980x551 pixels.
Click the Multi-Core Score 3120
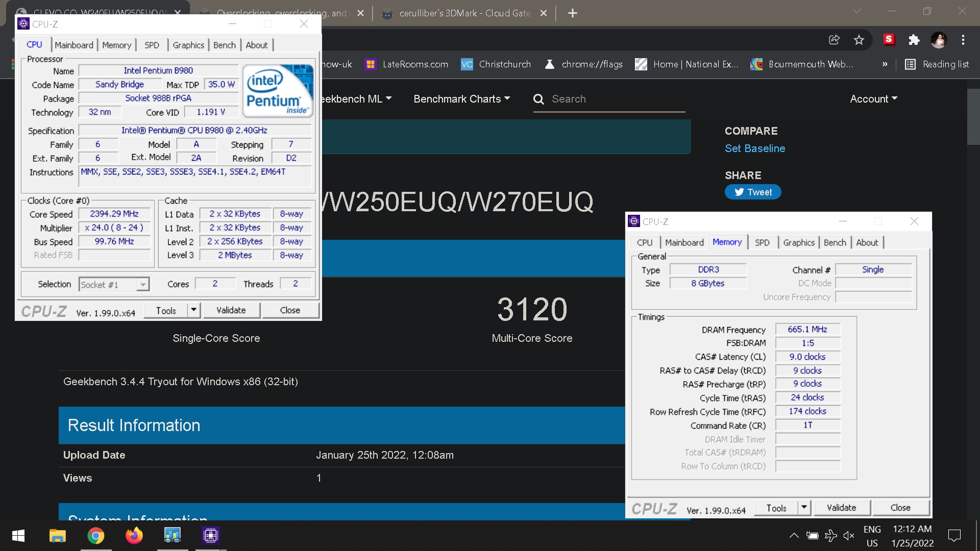[532, 309]
